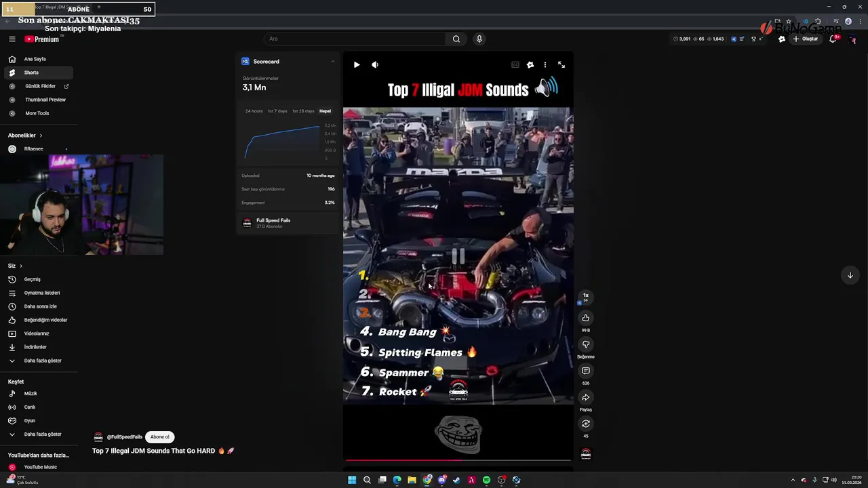Enter fullscreen mode for the Short
The image size is (868, 488).
[561, 64]
